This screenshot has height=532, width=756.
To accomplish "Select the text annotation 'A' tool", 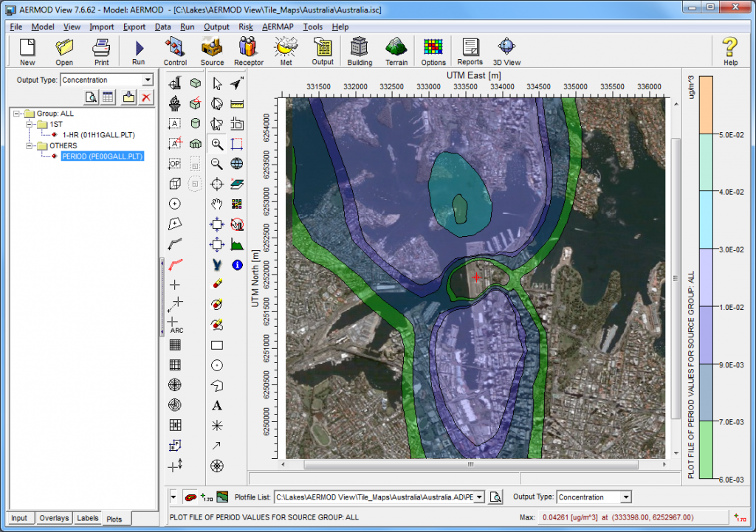I will [217, 405].
